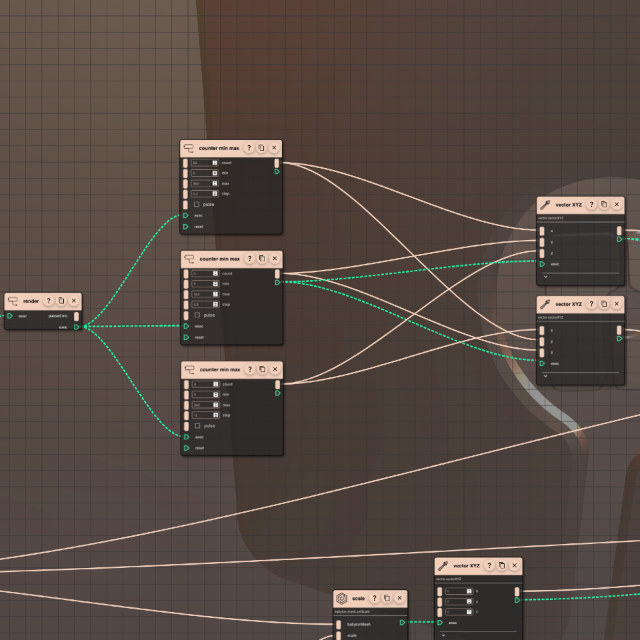Click the min field of the bottom counter

click(x=205, y=394)
